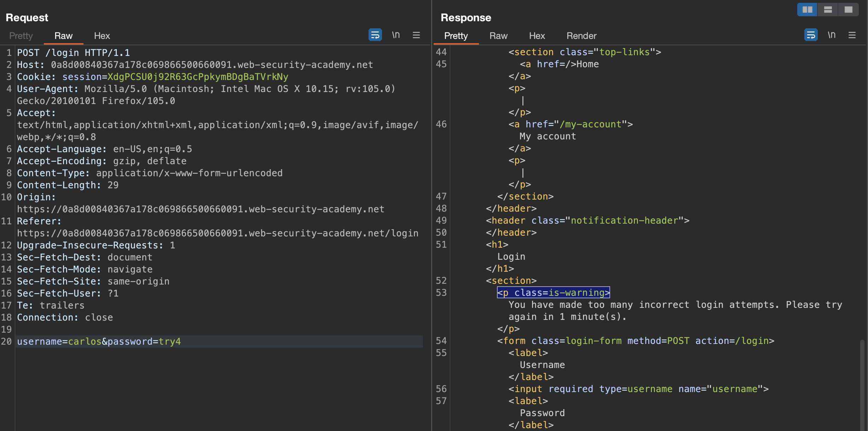Switch Response view to Raw tab
The image size is (868, 431).
pyautogui.click(x=498, y=36)
